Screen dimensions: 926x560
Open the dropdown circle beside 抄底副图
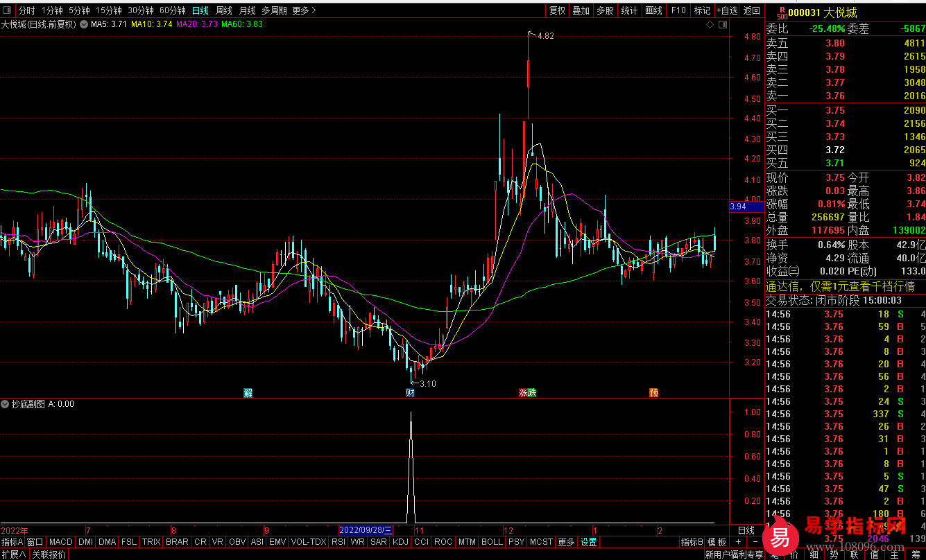5,404
